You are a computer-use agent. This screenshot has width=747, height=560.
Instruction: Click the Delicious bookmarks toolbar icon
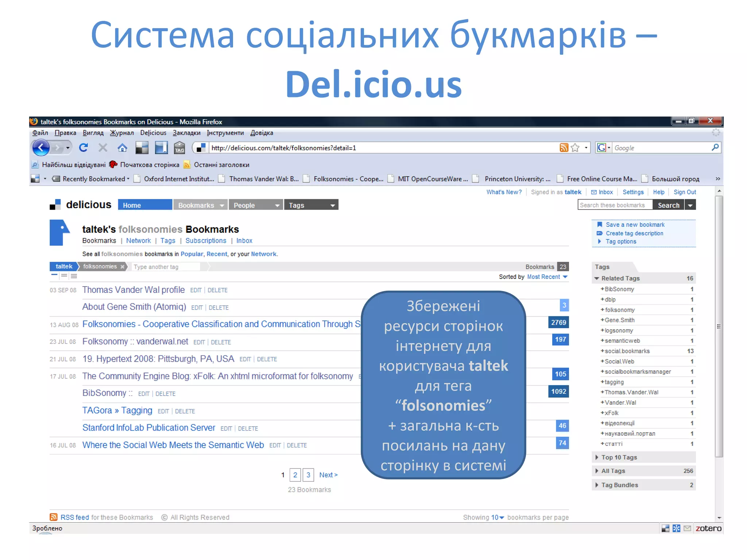[x=142, y=148]
